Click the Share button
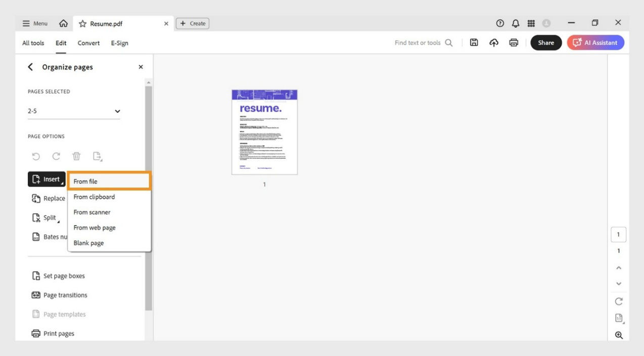644x356 pixels. click(546, 42)
